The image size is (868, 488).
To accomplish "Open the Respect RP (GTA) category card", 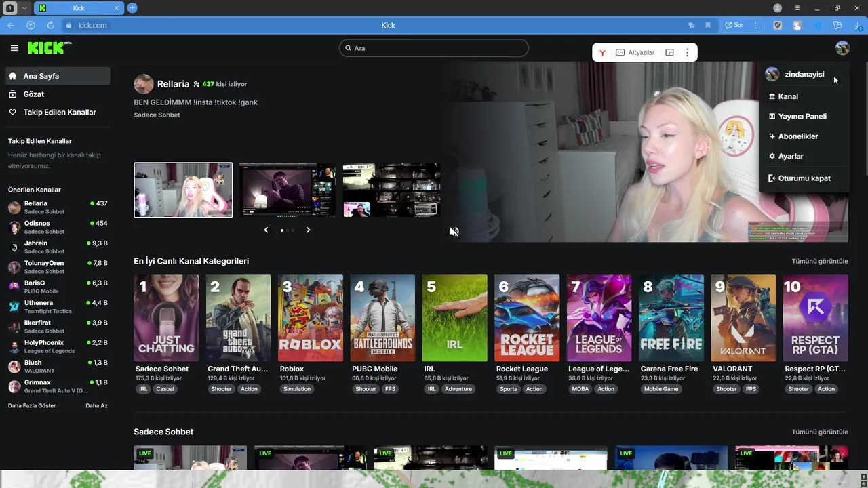I will [x=815, y=318].
